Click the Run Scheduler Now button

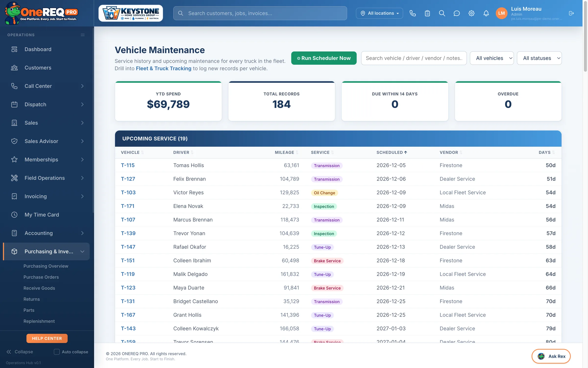coord(324,58)
